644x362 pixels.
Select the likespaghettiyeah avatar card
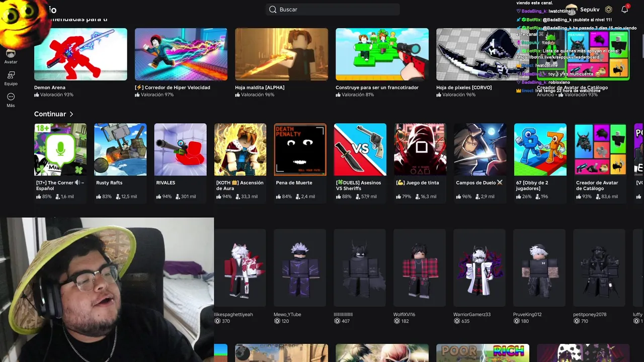click(x=240, y=268)
